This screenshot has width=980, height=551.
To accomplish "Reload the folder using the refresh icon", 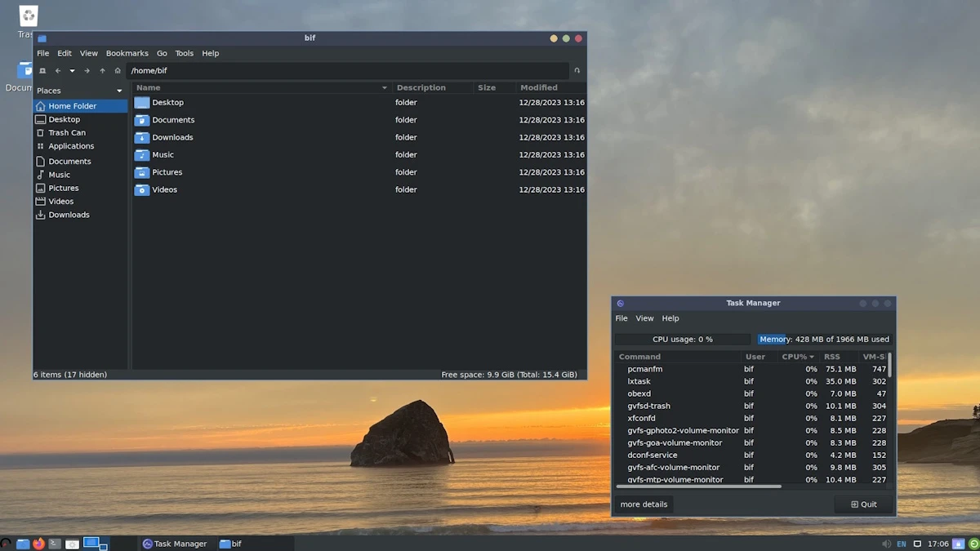I will (577, 71).
